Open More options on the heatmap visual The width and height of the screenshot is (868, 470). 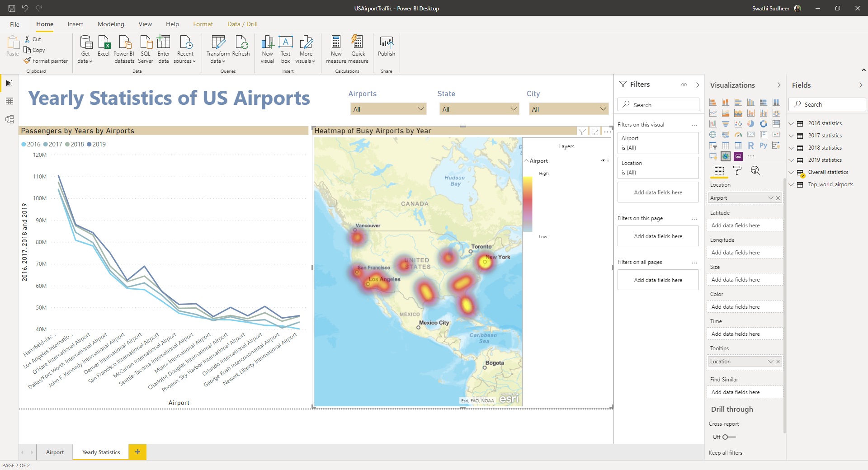607,132
